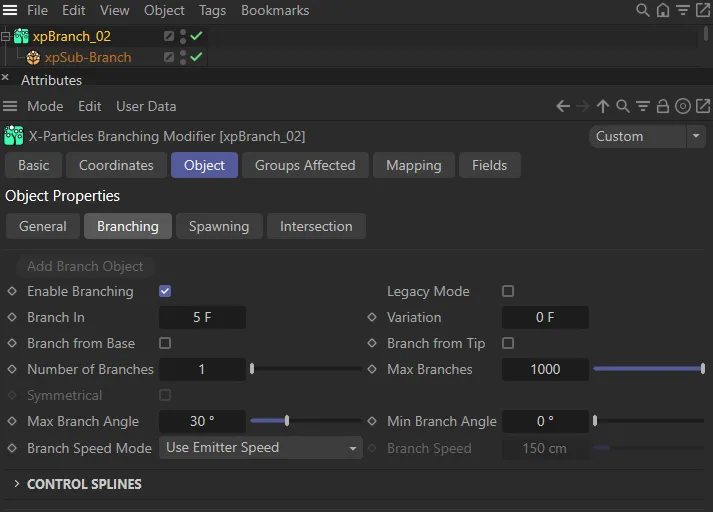This screenshot has height=512, width=713.
Task: Select the Branching sub-tab
Action: pyautogui.click(x=128, y=226)
